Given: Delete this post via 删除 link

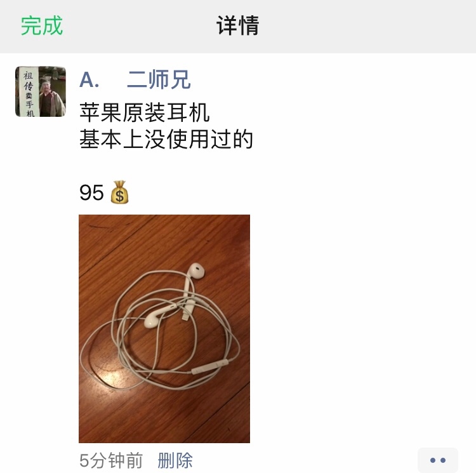Looking at the screenshot, I should 175,460.
